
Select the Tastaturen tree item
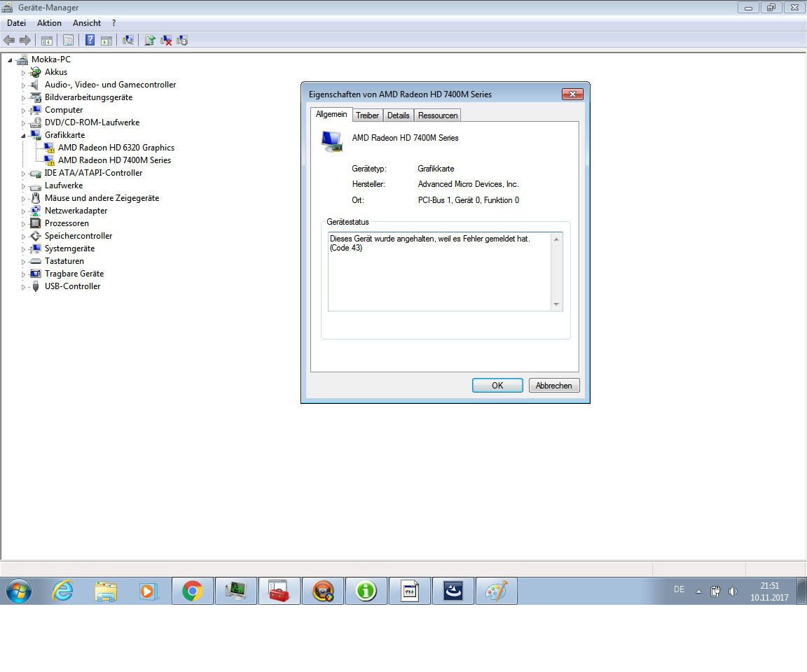64,261
